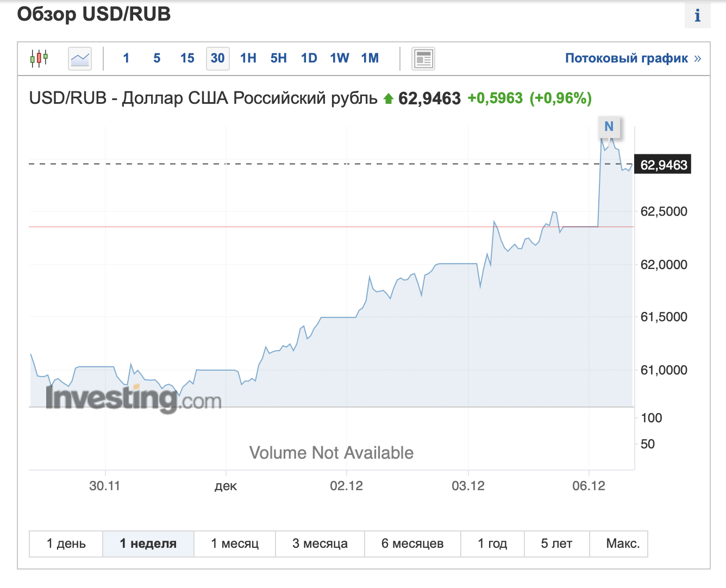
Task: Click the info icon next to title
Action: click(698, 15)
